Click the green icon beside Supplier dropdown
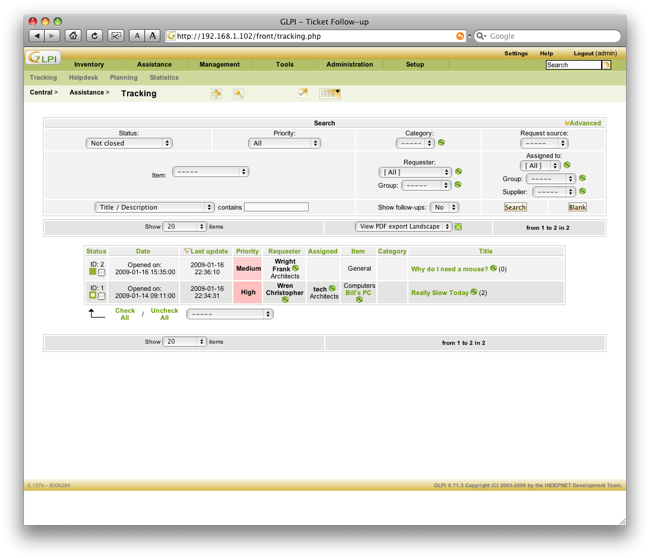 click(582, 191)
